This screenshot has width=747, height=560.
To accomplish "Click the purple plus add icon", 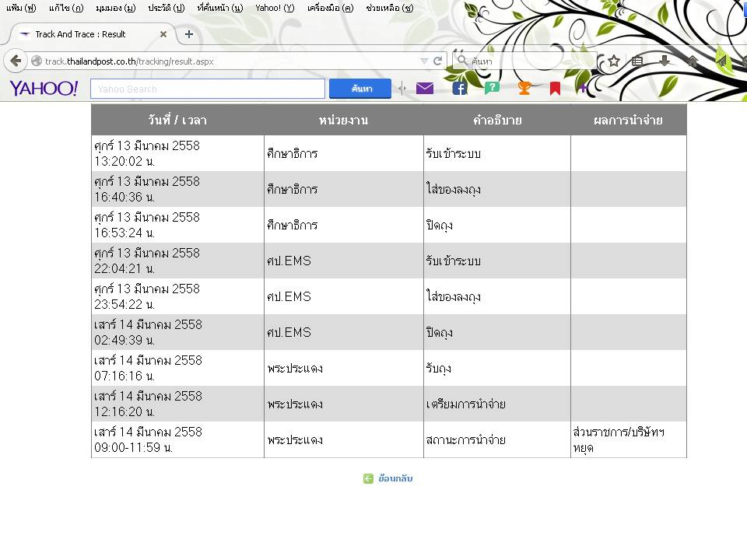I will (x=583, y=88).
